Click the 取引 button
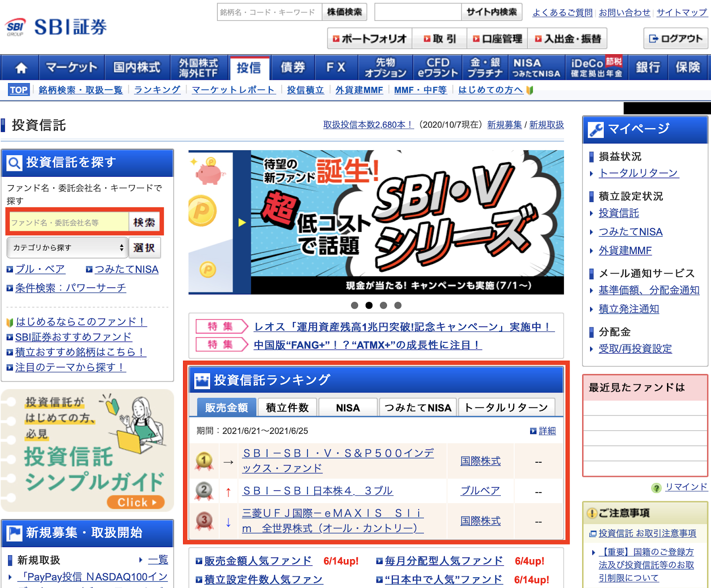The image size is (711, 588). pos(439,39)
